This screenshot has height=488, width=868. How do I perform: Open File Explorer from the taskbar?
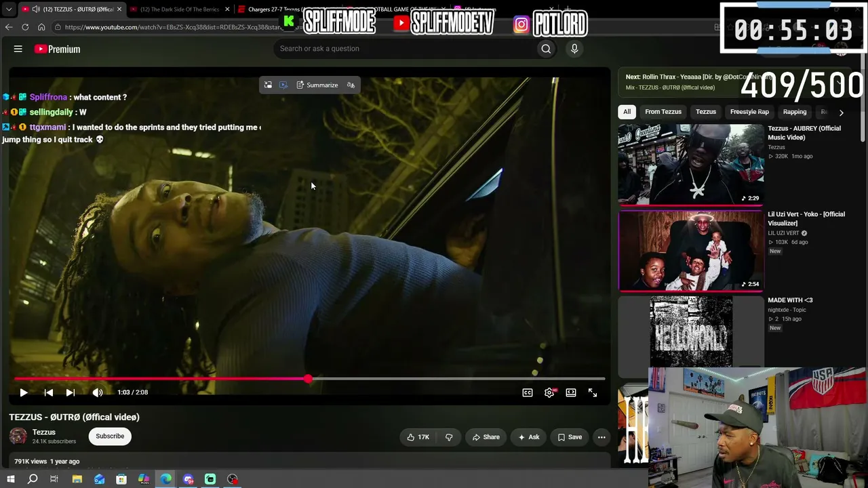click(x=77, y=480)
